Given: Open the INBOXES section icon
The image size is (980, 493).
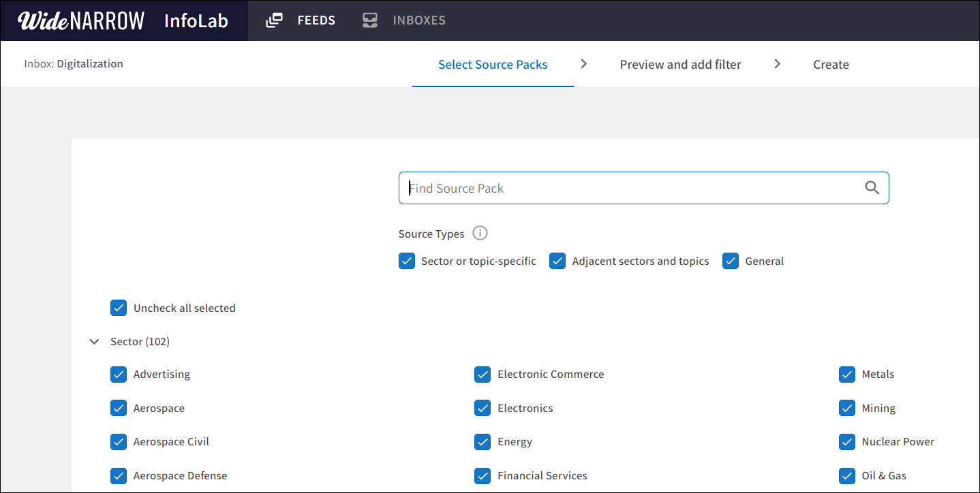Looking at the screenshot, I should point(369,20).
